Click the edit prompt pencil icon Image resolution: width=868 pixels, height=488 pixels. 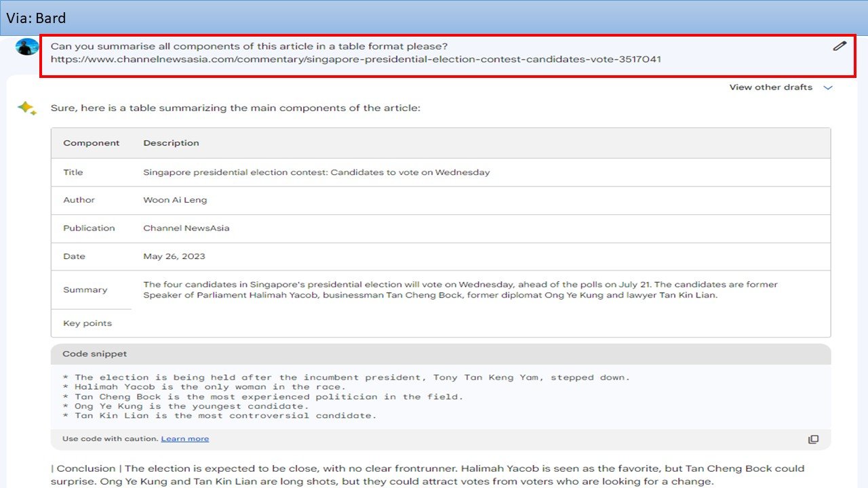tap(840, 46)
